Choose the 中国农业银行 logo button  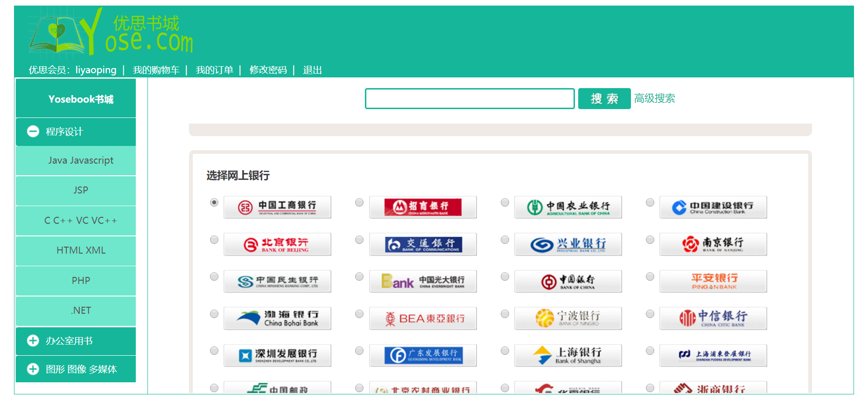568,207
